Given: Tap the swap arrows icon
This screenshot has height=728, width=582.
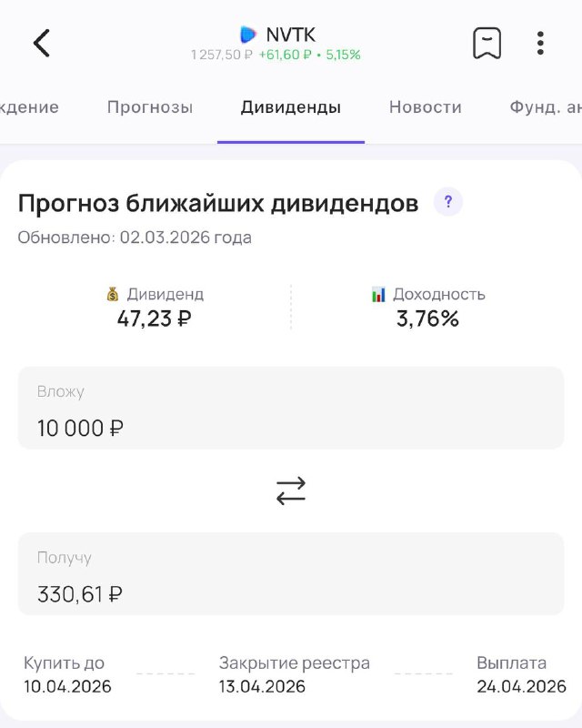Looking at the screenshot, I should [x=291, y=491].
